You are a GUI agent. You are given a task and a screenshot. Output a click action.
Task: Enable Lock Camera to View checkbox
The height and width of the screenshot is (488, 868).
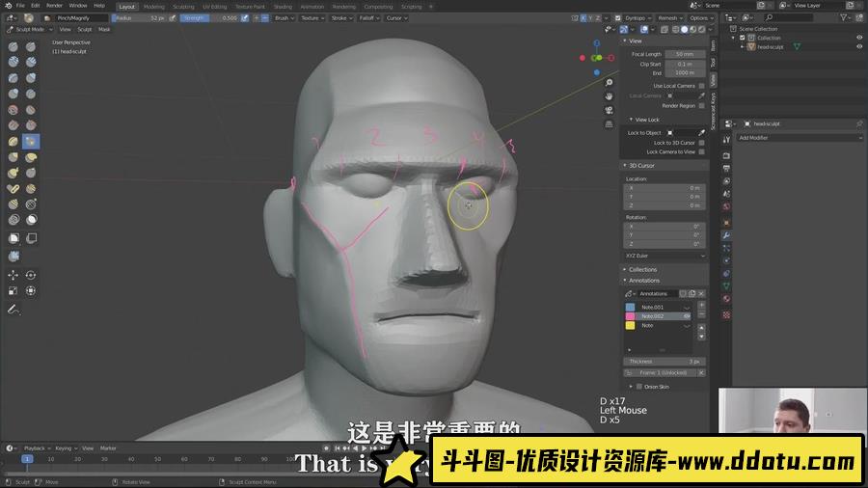tap(701, 151)
